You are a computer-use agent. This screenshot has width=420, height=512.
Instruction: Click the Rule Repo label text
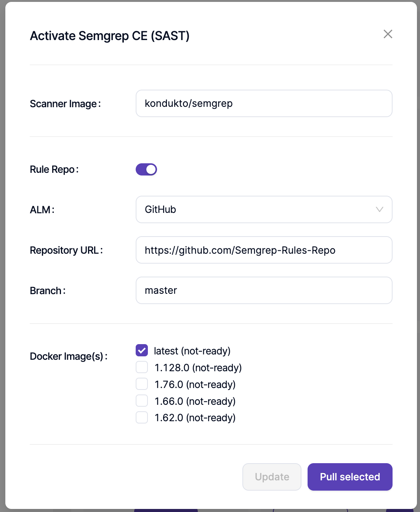[53, 169]
